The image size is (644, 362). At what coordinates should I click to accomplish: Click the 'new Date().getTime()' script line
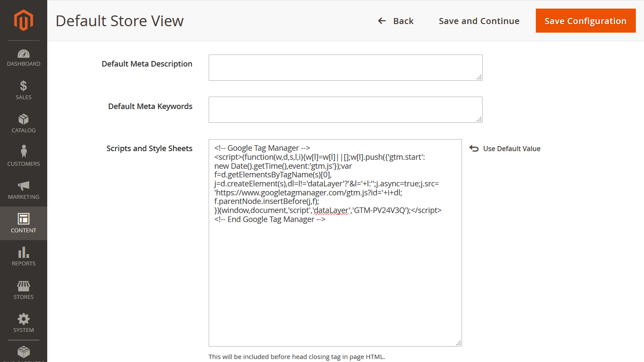click(x=283, y=166)
